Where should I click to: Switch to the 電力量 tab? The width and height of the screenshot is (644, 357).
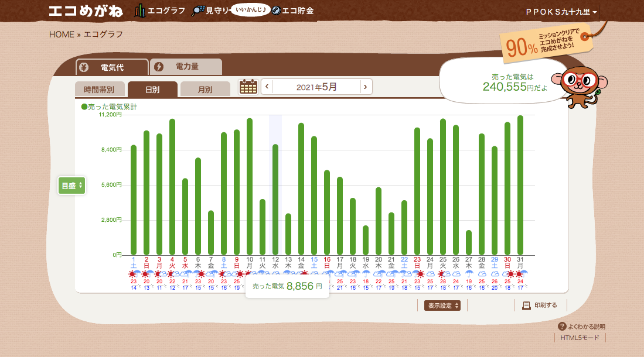[186, 67]
